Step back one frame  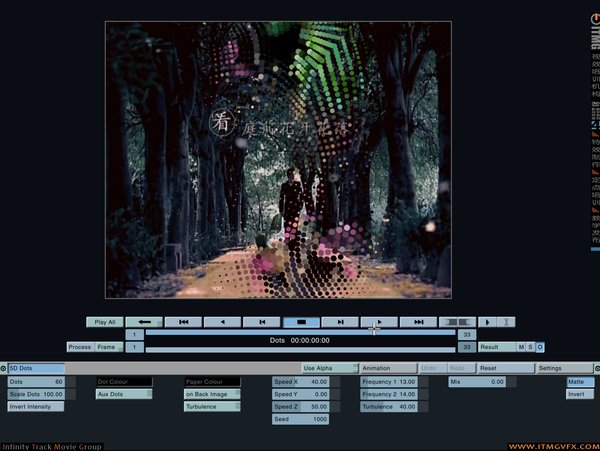[x=262, y=322]
